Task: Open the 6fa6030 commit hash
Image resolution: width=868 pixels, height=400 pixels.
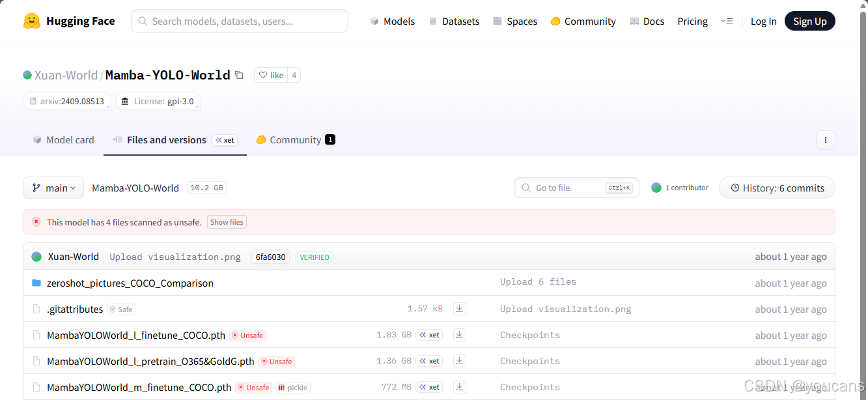Action: 270,257
